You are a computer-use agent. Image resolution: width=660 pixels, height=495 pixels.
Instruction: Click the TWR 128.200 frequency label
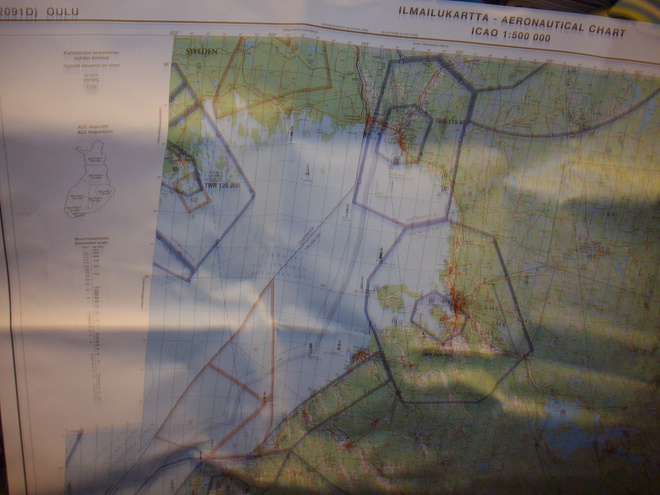click(222, 185)
